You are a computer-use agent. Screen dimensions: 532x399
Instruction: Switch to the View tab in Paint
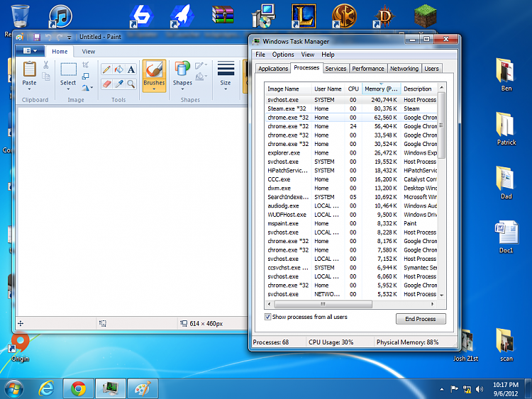(88, 52)
